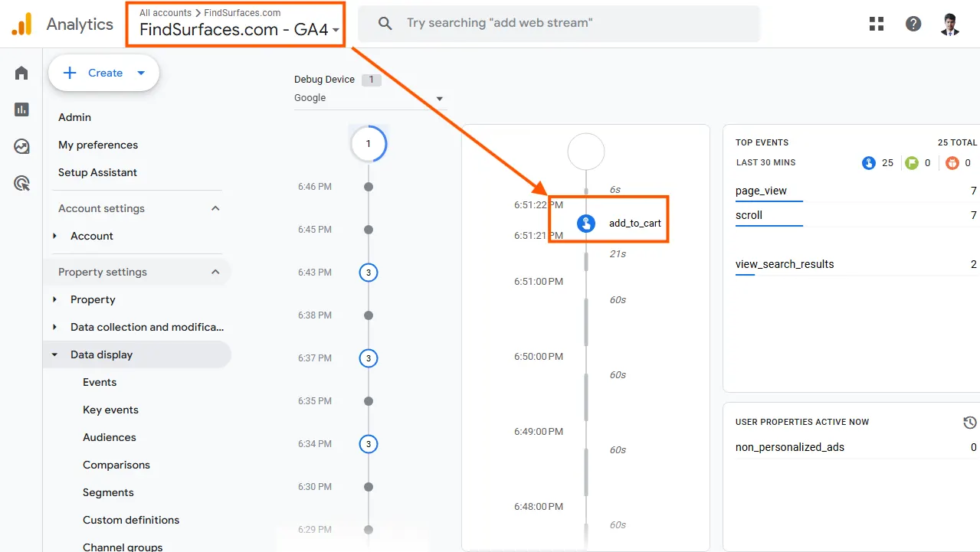Collapse the Data display item
980x552 pixels.
click(x=54, y=354)
